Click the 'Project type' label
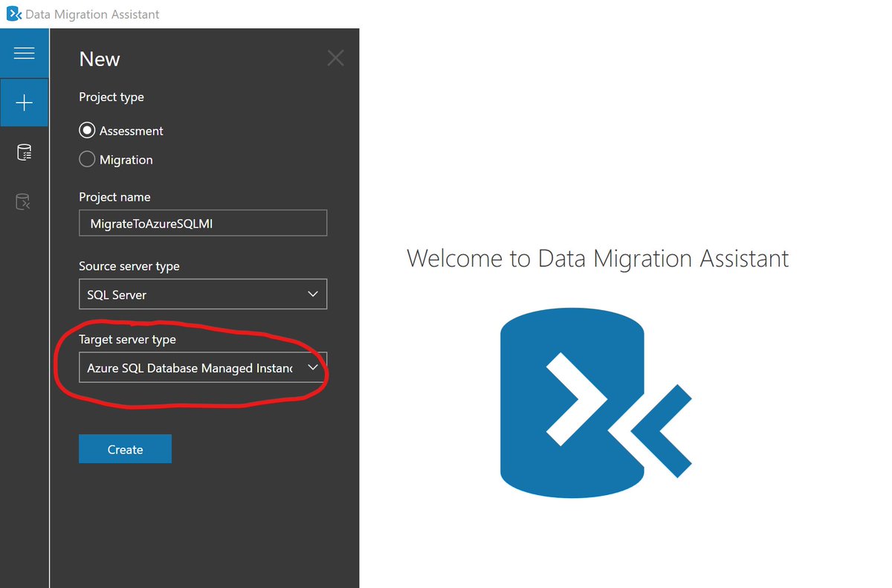892x588 pixels. coord(111,97)
